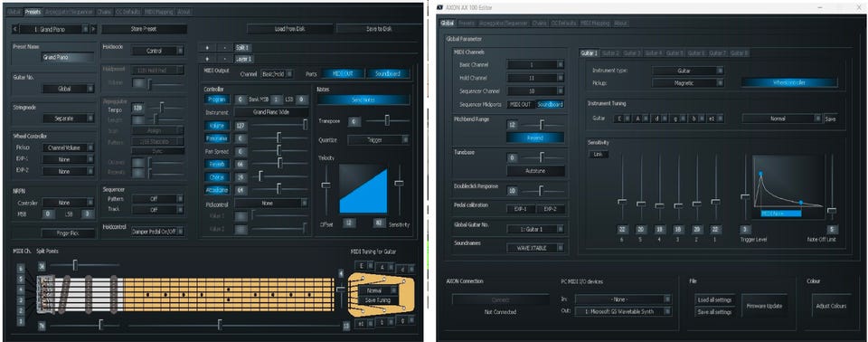Open Presets tab in left window
This screenshot has width=868, height=342.
[33, 11]
